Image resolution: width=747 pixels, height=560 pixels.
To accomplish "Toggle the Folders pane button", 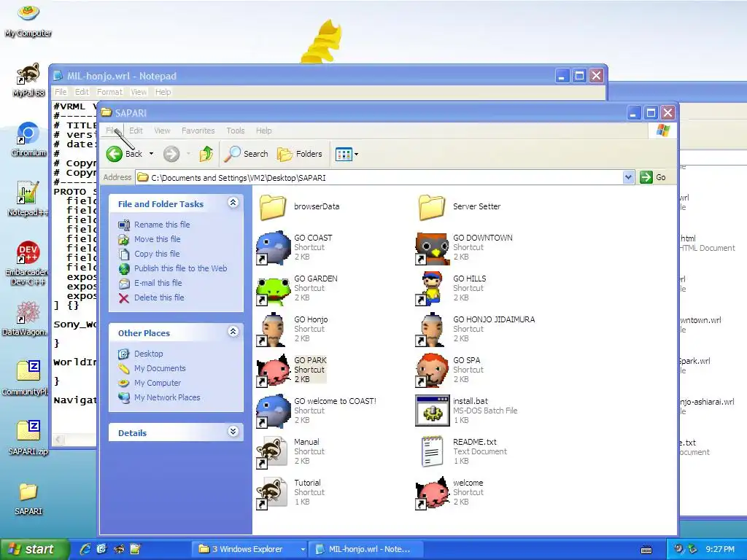I will click(x=300, y=154).
